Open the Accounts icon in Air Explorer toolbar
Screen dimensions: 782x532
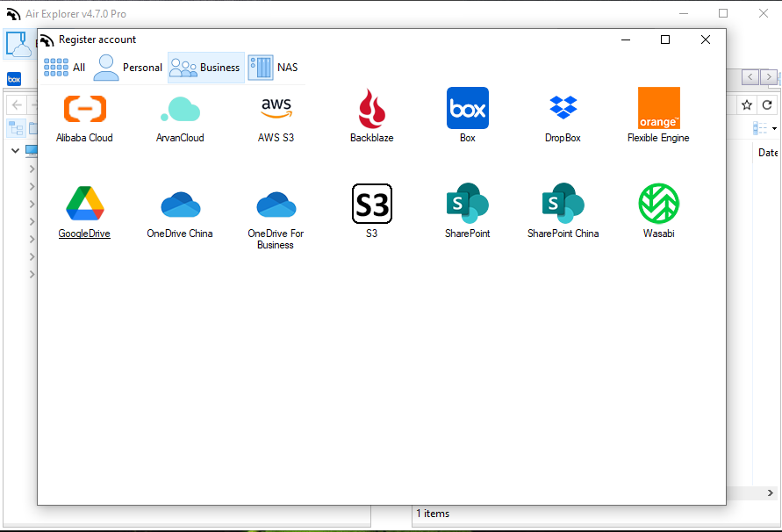(x=18, y=44)
